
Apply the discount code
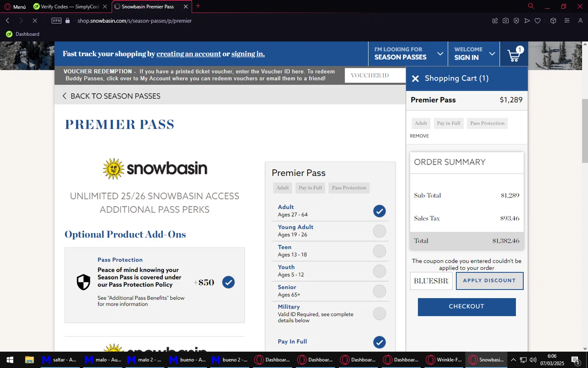[x=489, y=281]
